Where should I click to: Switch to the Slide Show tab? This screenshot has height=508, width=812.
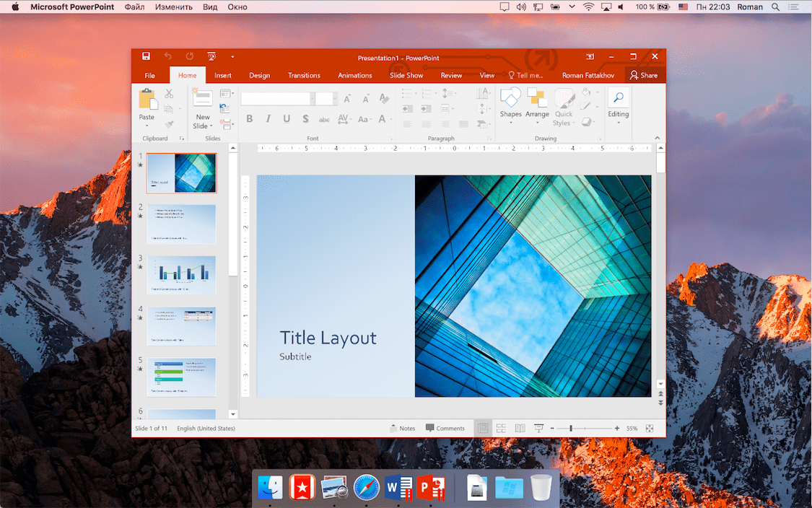pos(406,75)
